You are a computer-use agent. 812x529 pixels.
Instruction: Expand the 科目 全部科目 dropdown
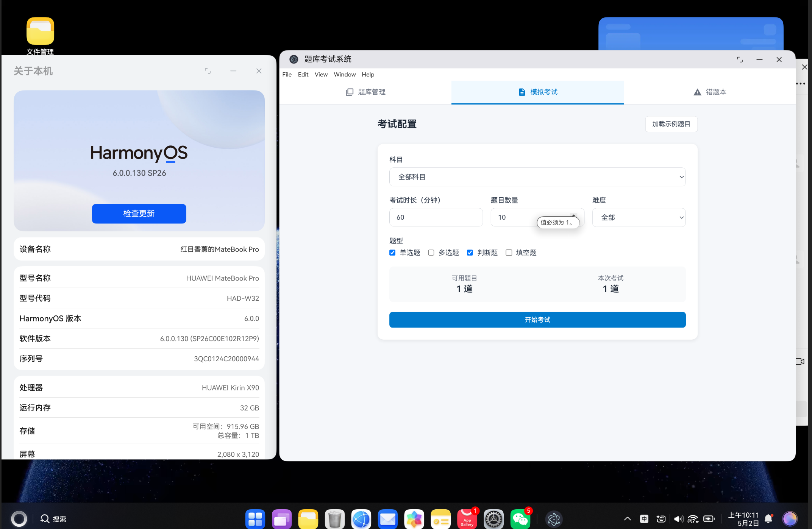pyautogui.click(x=537, y=177)
